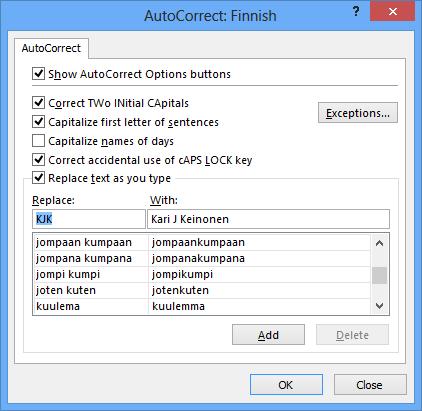Click scroll up arrow in replacement list
This screenshot has width=422, height=411.
(x=379, y=243)
